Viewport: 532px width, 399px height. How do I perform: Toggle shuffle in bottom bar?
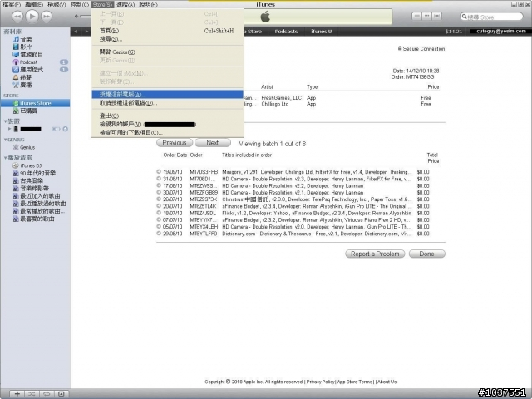click(x=32, y=393)
